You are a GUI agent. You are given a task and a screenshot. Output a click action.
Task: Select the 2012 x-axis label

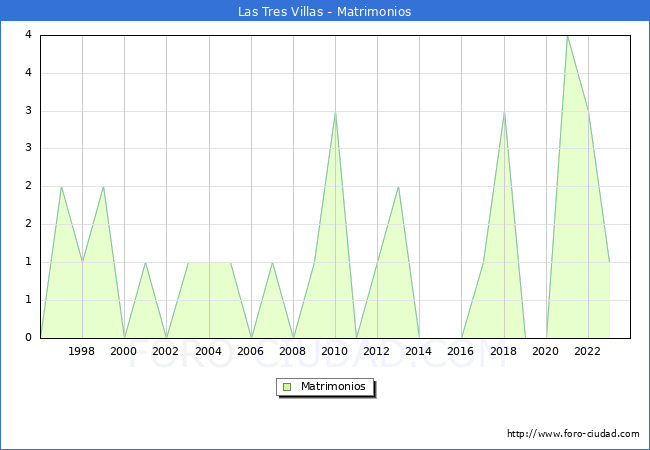pos(377,351)
